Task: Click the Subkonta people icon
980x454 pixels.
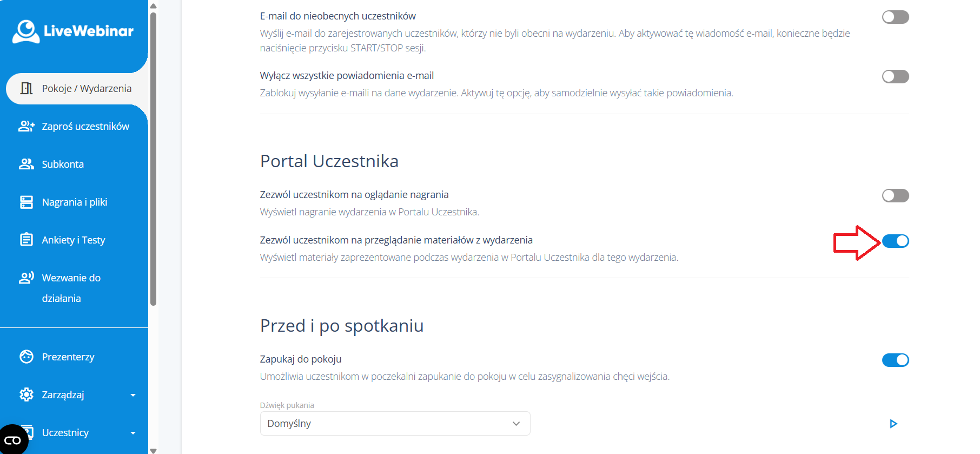Action: coord(27,164)
